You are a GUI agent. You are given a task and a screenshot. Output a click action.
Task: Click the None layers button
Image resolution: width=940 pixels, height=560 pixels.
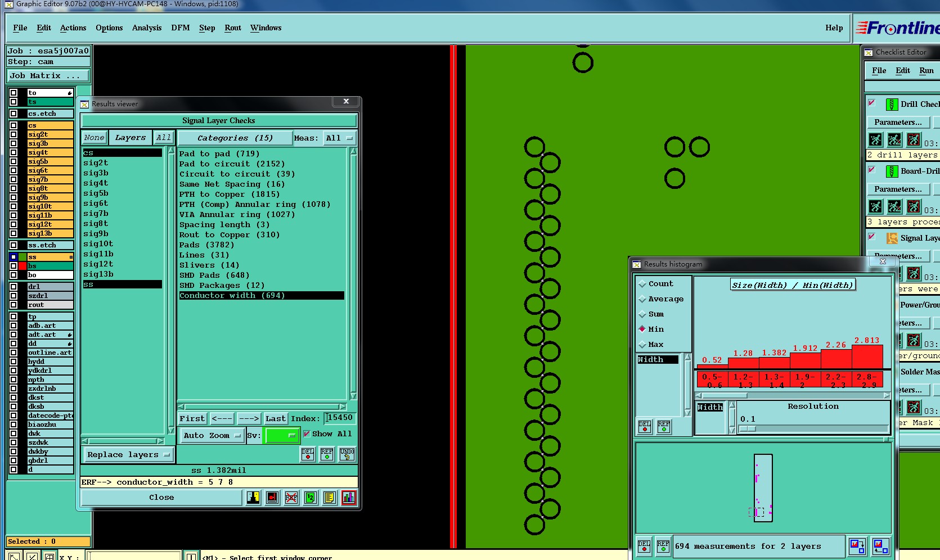[94, 137]
